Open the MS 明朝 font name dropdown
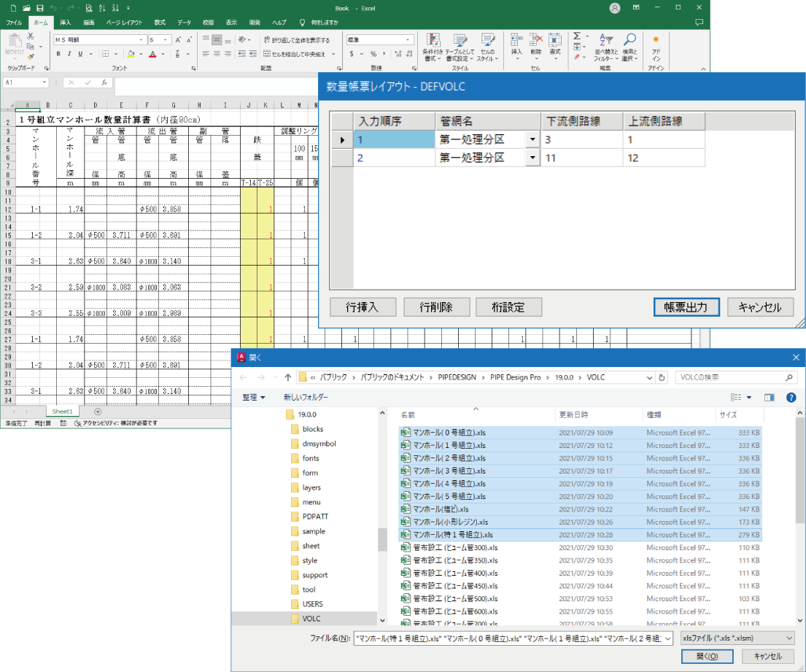 tap(143, 40)
